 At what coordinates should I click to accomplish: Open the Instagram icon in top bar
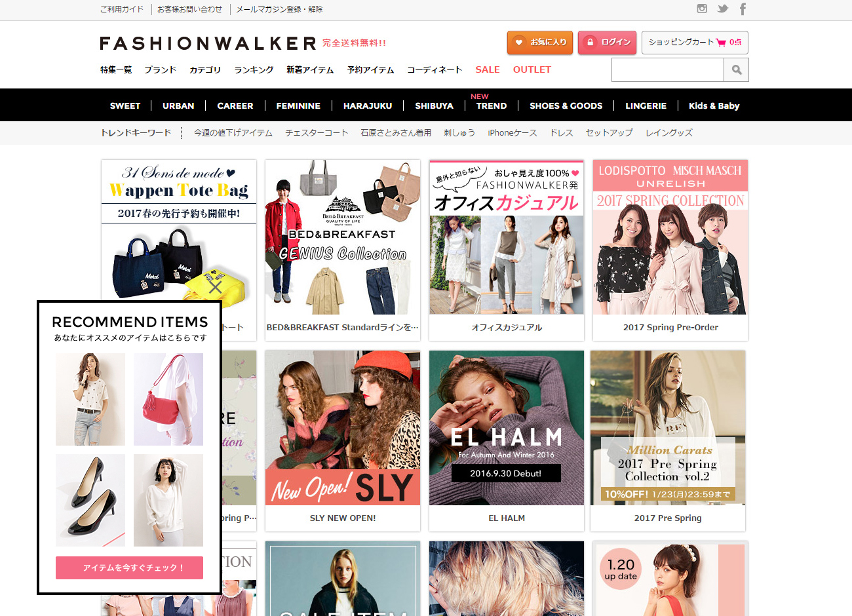click(702, 9)
